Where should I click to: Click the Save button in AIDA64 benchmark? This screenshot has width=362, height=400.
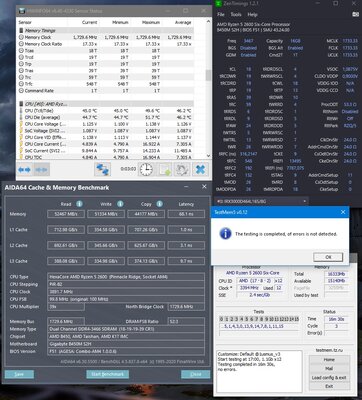tap(19, 374)
